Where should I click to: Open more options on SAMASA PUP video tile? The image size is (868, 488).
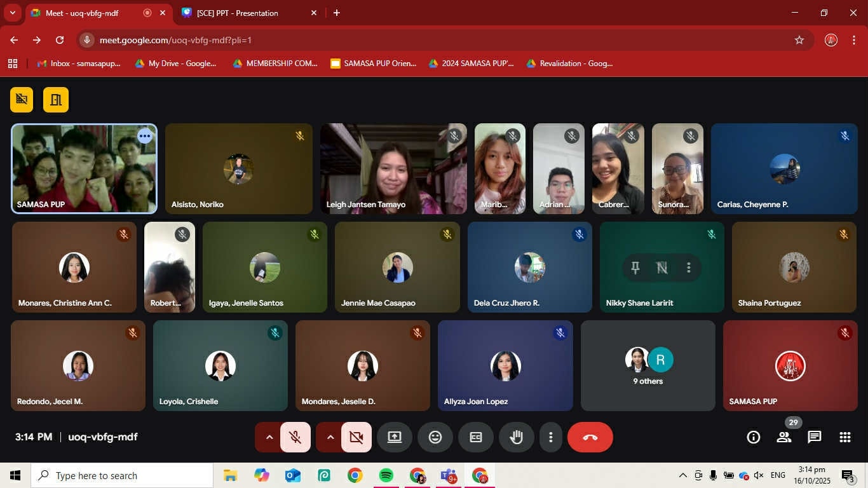point(145,135)
